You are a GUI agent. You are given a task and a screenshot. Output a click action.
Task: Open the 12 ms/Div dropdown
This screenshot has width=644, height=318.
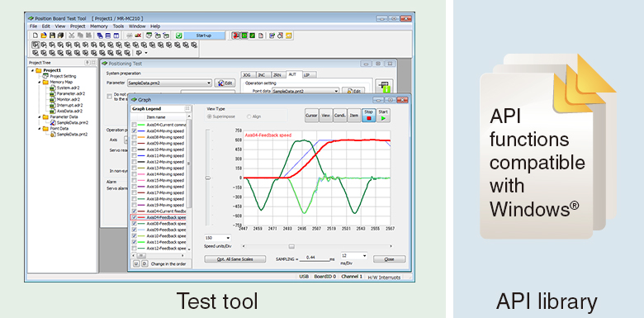pyautogui.click(x=353, y=255)
